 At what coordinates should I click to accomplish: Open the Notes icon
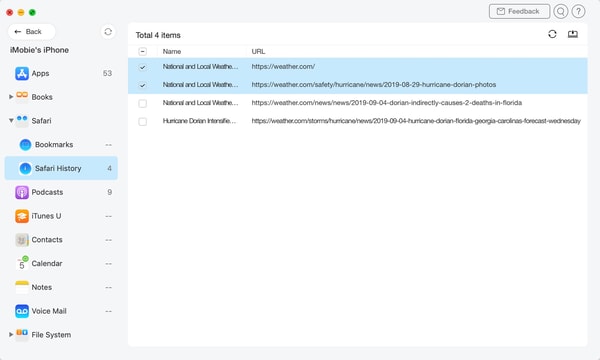pos(22,287)
